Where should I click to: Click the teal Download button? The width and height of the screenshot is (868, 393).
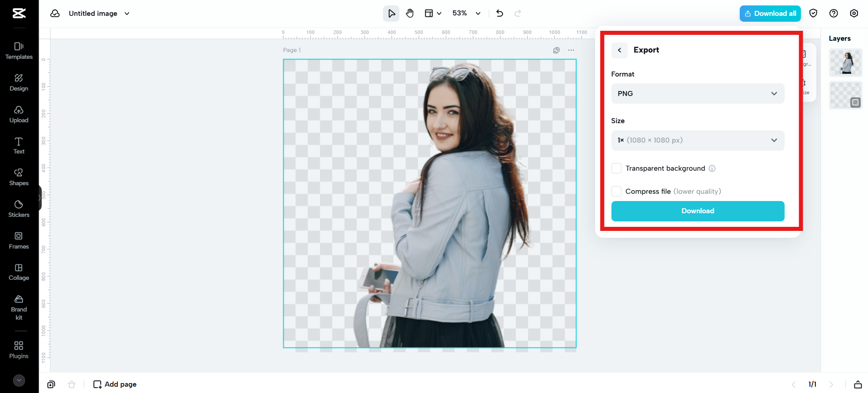(x=697, y=211)
